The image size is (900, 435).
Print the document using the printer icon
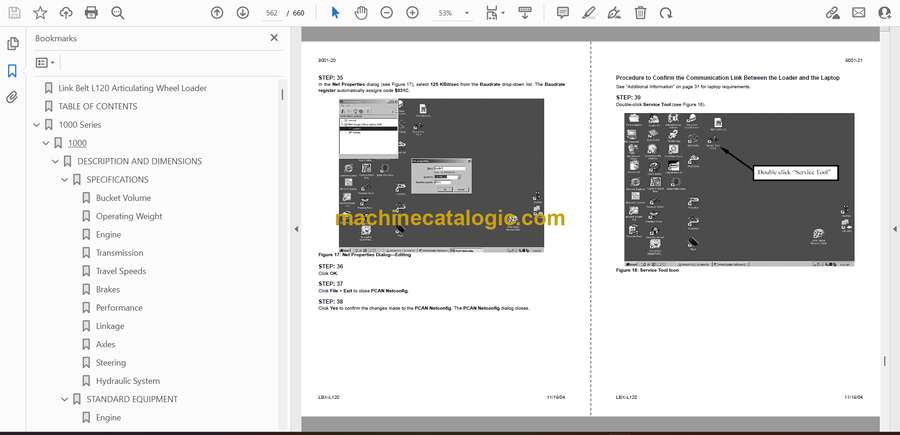click(x=91, y=13)
